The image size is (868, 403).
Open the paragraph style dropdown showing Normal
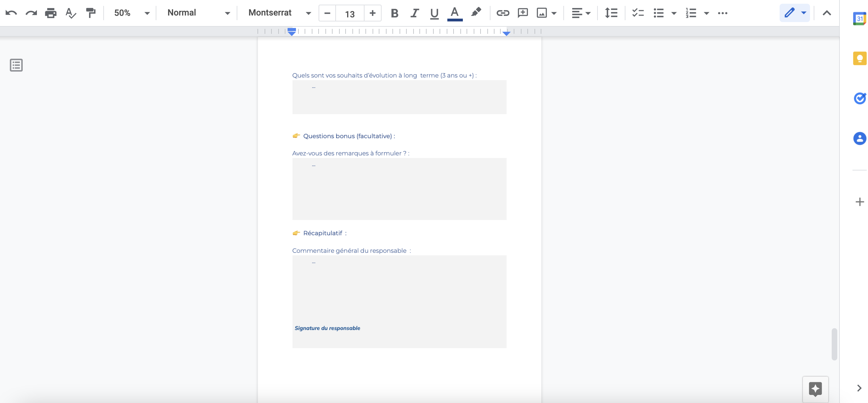pos(198,13)
